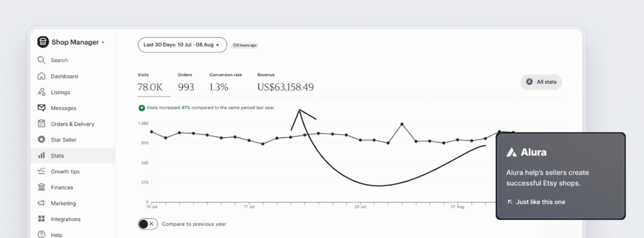Click the Integrations grid icon

[42, 219]
